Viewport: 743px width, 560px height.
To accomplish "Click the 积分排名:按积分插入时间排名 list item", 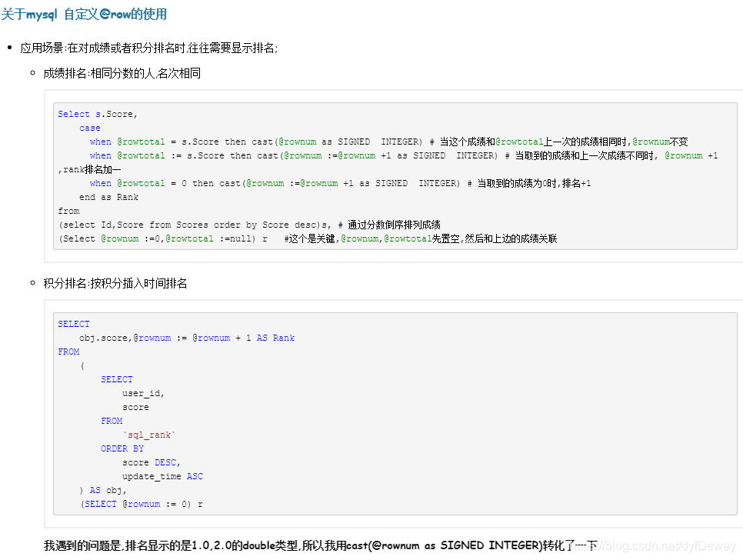I will coord(115,283).
